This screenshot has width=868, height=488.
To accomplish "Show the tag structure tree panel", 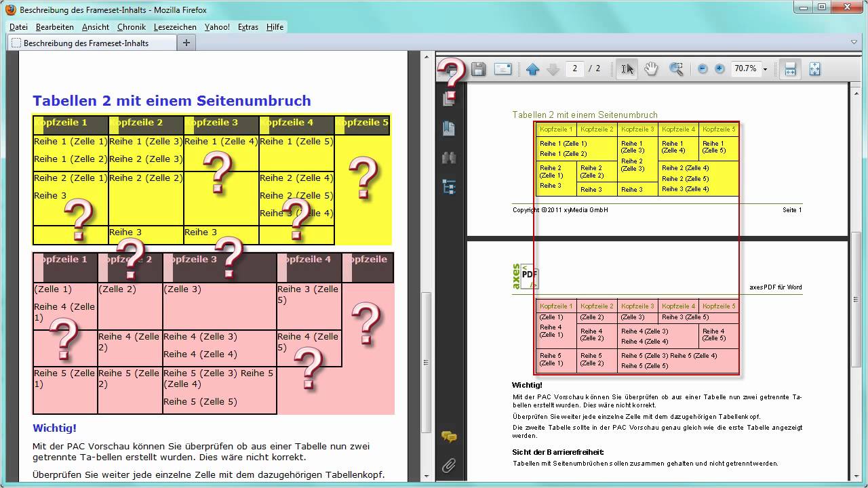I will (449, 187).
